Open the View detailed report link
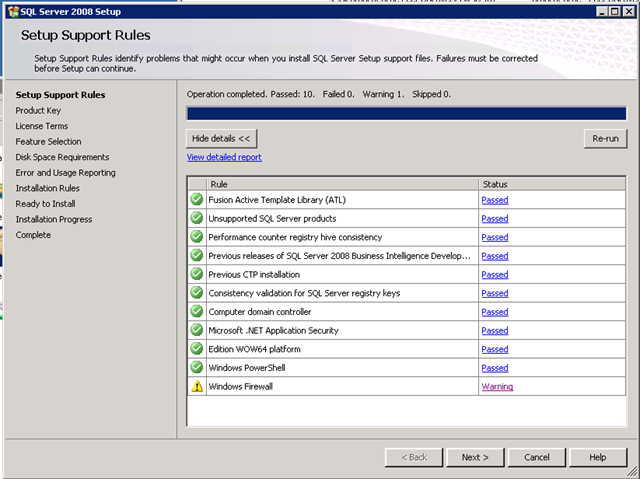Screen dimensions: 640x479 (x=224, y=157)
